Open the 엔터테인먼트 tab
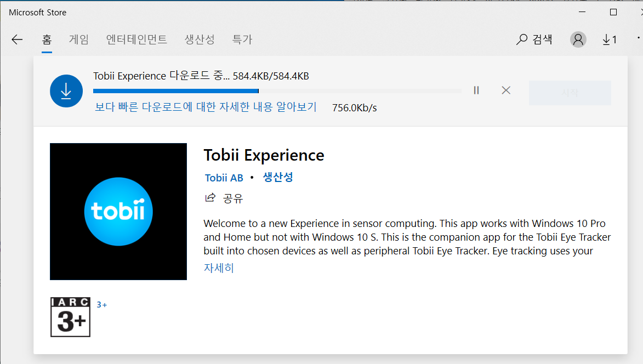Viewport: 643px width, 364px height. click(x=136, y=40)
